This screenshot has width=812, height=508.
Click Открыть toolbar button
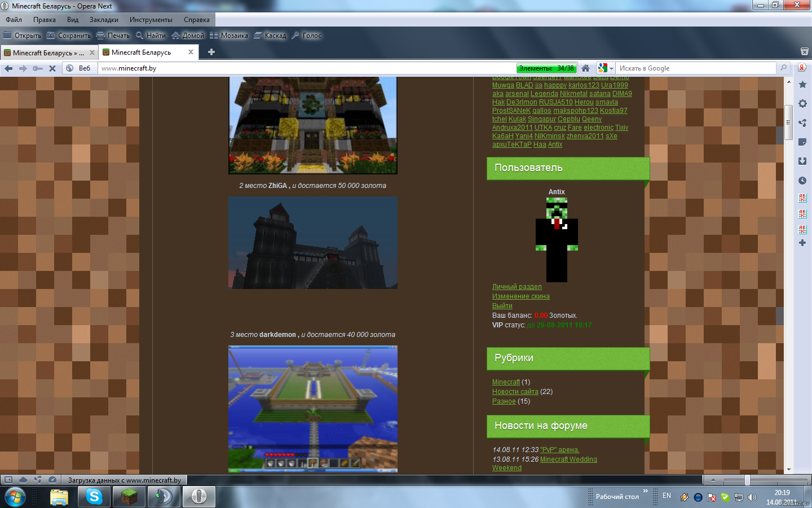(x=23, y=36)
